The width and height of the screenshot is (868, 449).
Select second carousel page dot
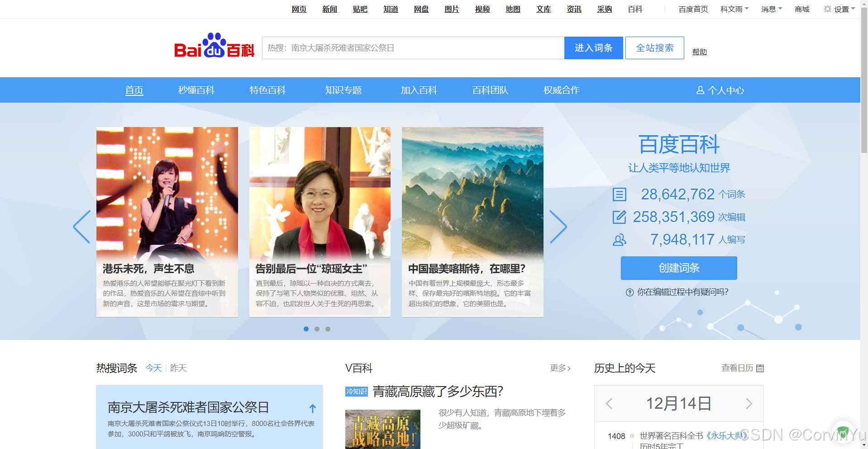point(317,329)
